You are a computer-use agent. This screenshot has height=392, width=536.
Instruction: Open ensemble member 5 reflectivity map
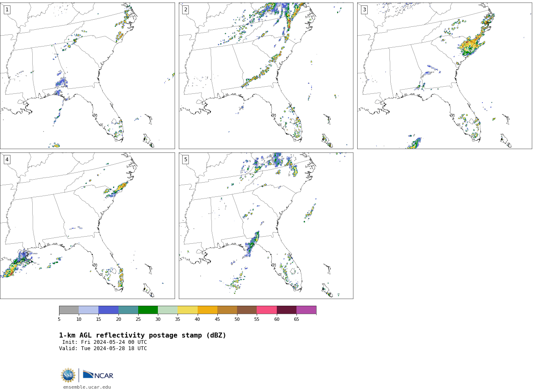click(266, 226)
